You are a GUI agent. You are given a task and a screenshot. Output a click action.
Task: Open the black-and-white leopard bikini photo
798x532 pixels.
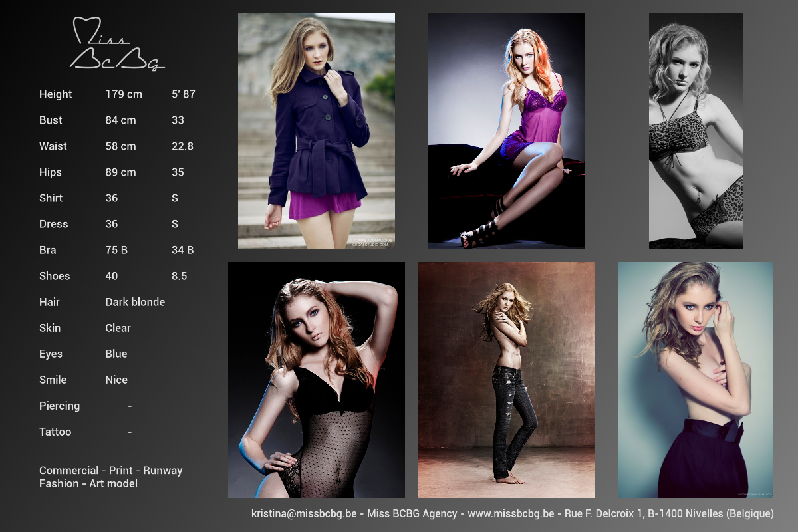pos(696,131)
